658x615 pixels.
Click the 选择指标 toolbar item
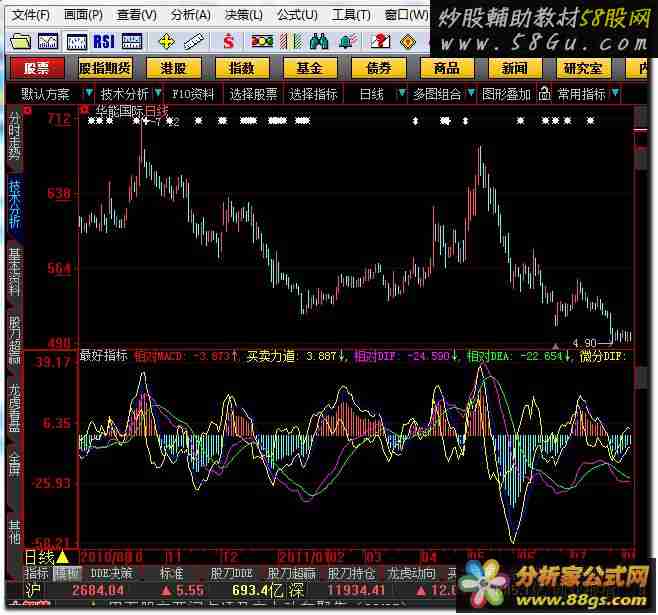314,94
